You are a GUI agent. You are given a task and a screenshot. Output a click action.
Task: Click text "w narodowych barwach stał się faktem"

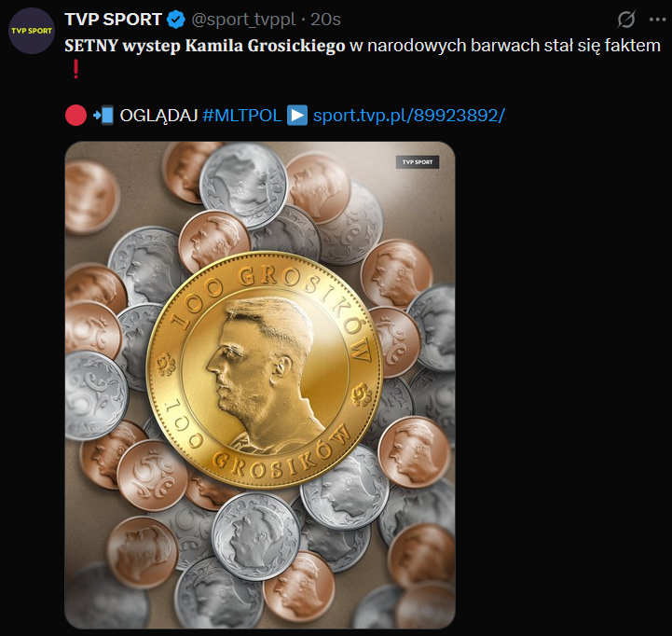tap(505, 46)
